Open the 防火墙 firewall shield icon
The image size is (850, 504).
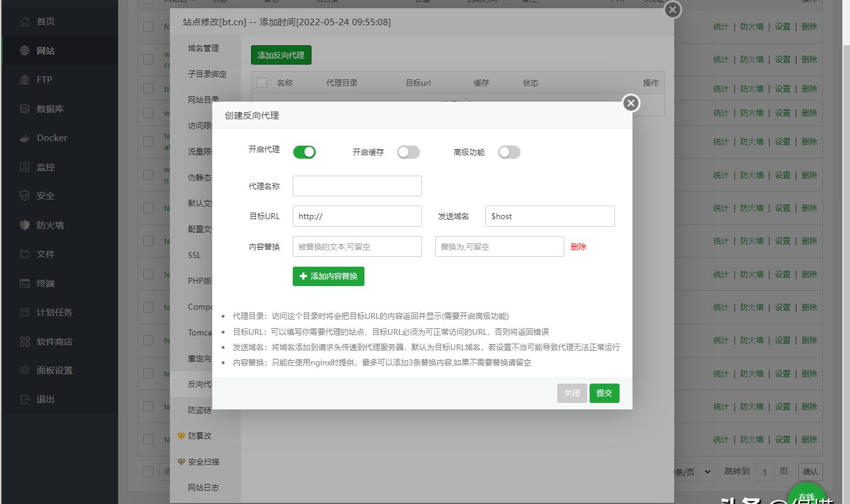(25, 225)
